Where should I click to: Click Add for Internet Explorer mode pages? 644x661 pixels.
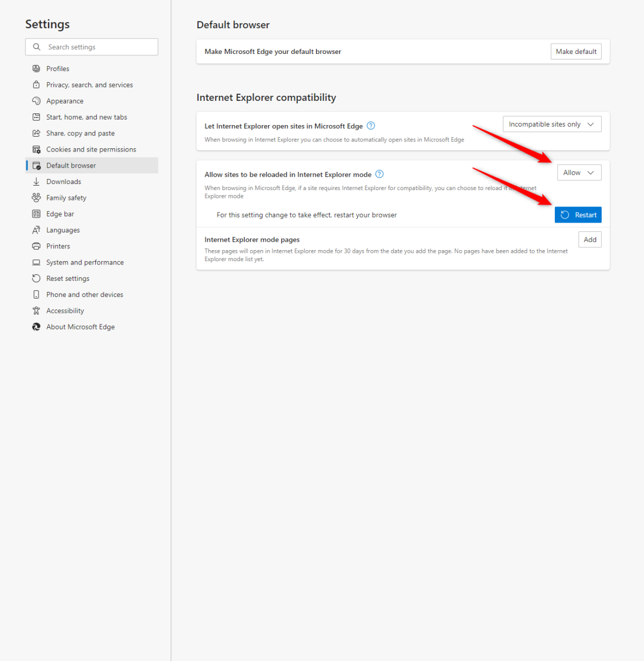tap(590, 240)
